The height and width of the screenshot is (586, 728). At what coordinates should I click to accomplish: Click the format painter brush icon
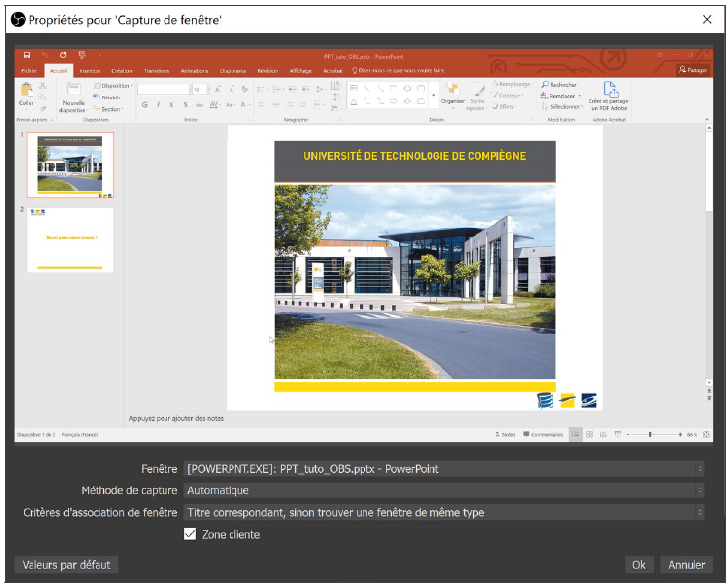pos(43,109)
